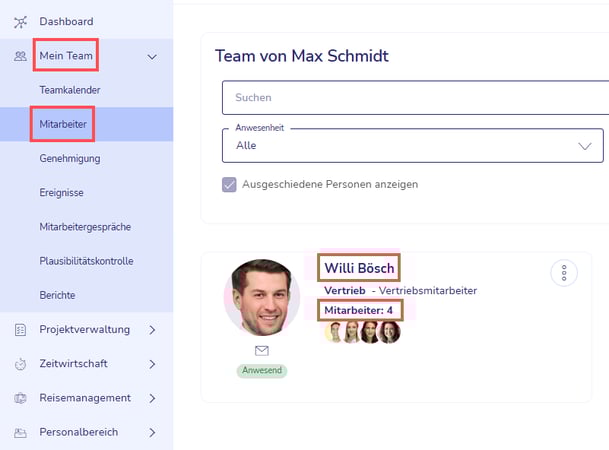Viewport: 609px width, 450px height.
Task: Go to Mitarbeitergespräche page
Action: pos(85,227)
